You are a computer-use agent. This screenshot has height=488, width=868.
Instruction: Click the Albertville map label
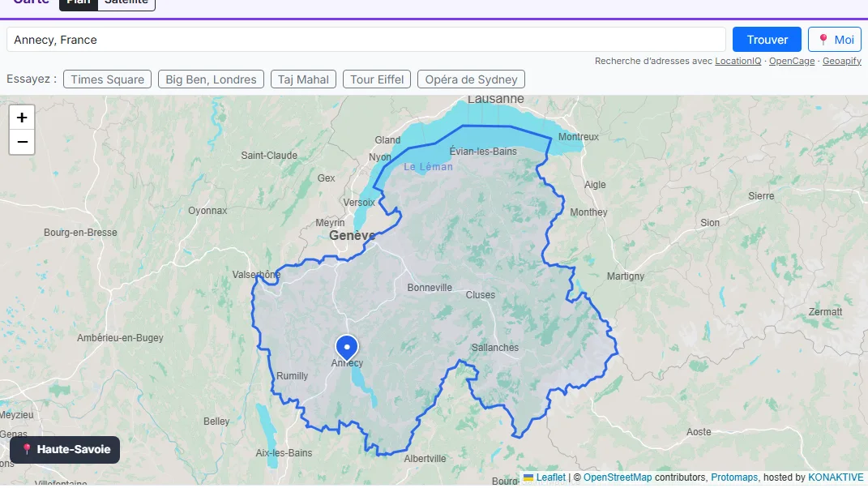[425, 459]
